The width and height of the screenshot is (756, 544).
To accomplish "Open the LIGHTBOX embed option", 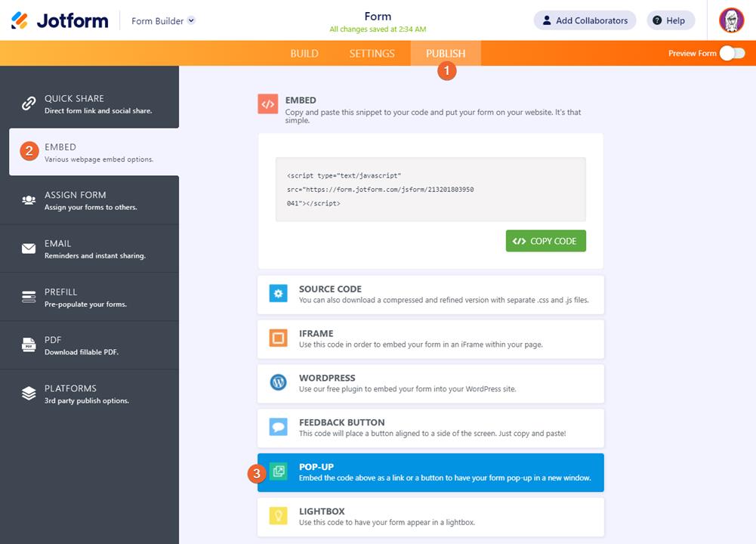I will 430,517.
